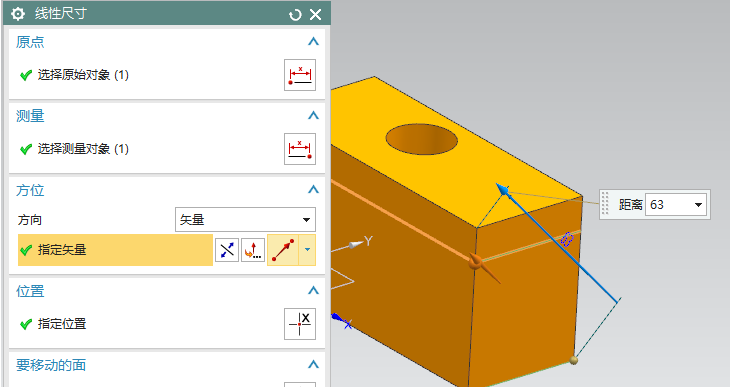Click the specify location point icon
This screenshot has width=730, height=388.
click(300, 324)
